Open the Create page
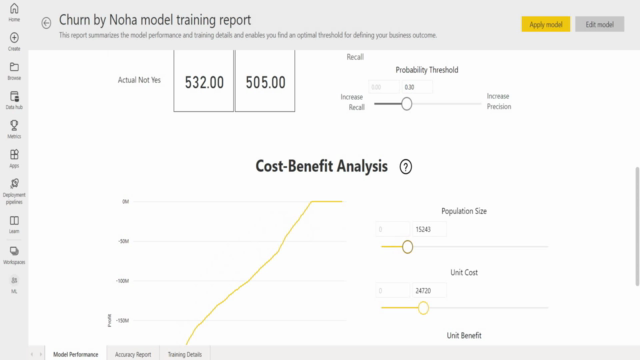 click(14, 42)
